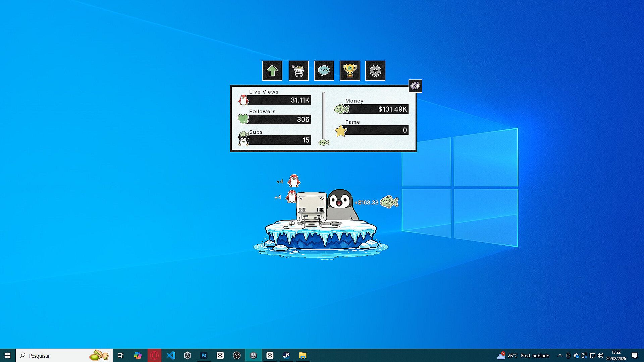Click the old computer on iceberg
This screenshot has width=644, height=362.
311,208
